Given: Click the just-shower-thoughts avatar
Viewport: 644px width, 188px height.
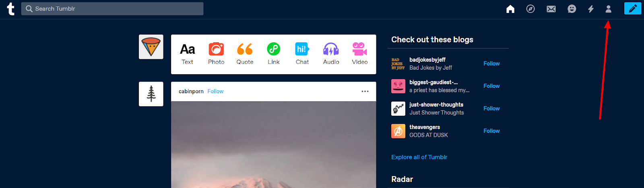Looking at the screenshot, I should (398, 109).
